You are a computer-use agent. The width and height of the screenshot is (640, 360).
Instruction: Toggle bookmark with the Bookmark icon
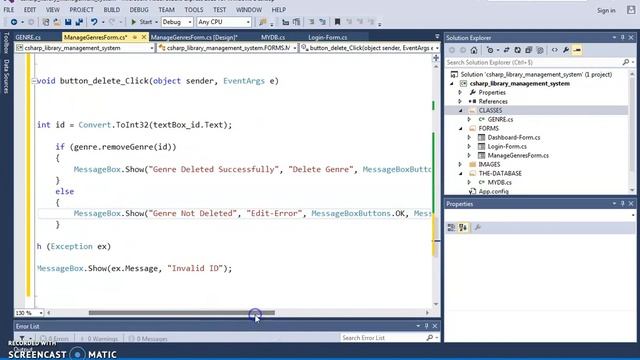click(337, 22)
